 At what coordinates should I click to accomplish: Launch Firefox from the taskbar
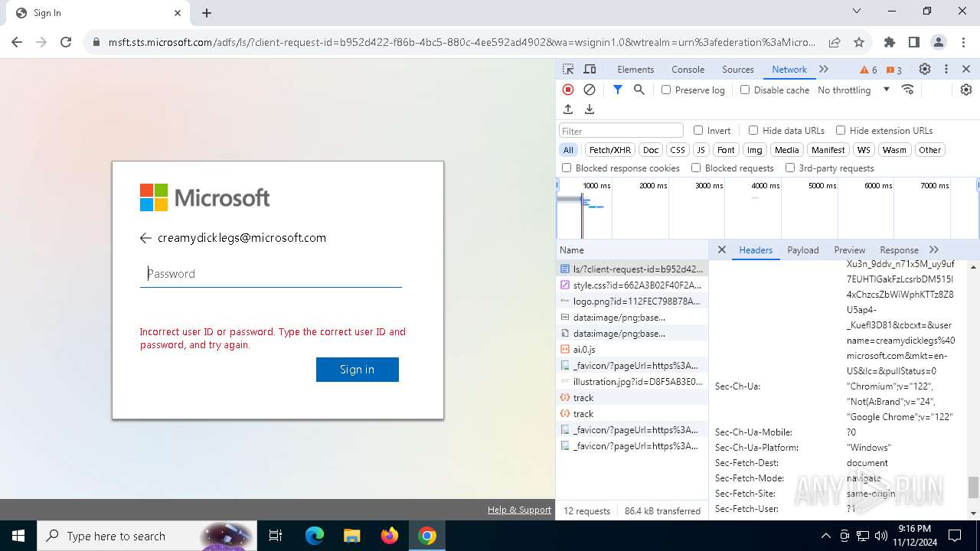[390, 536]
